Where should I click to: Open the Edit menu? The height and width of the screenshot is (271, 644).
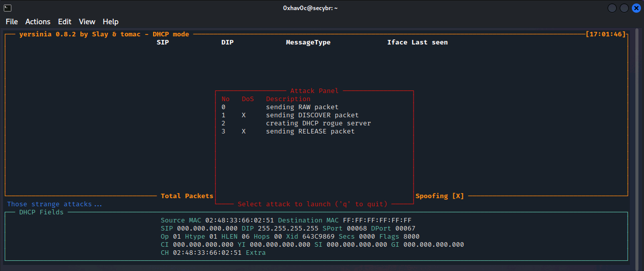(65, 22)
